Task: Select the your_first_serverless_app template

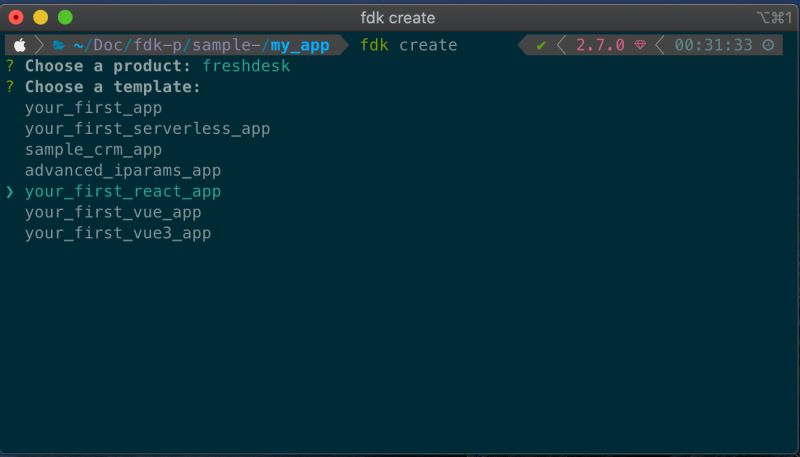Action: coord(147,129)
